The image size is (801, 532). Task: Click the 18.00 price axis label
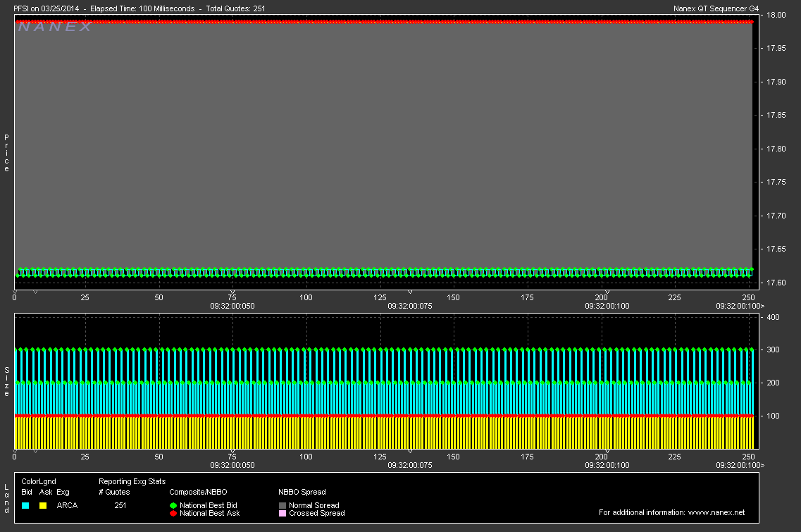click(x=776, y=15)
